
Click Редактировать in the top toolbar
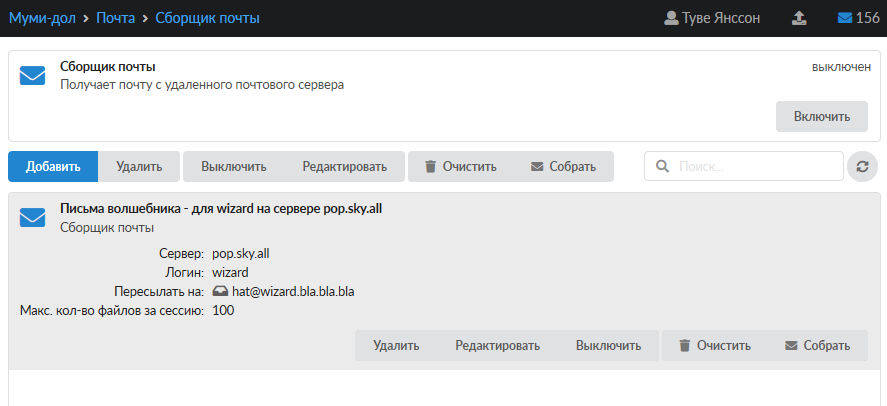pos(344,166)
